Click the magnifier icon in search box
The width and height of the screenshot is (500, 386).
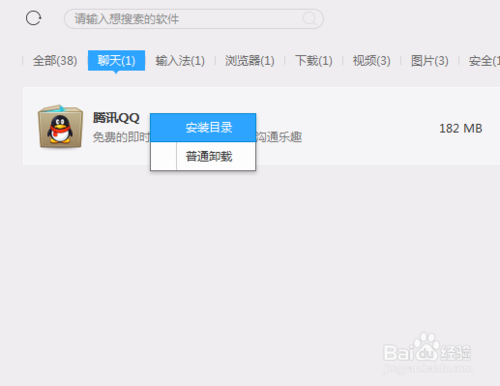coord(309,19)
